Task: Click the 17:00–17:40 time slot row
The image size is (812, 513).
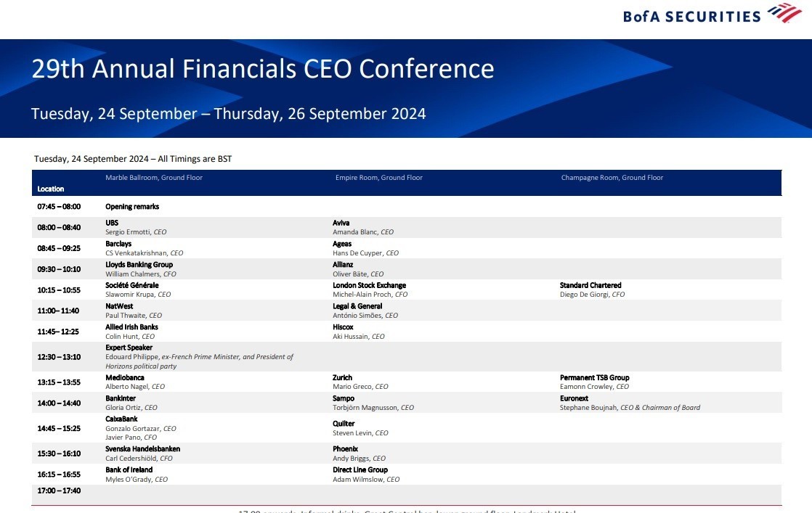Action: click(x=59, y=491)
